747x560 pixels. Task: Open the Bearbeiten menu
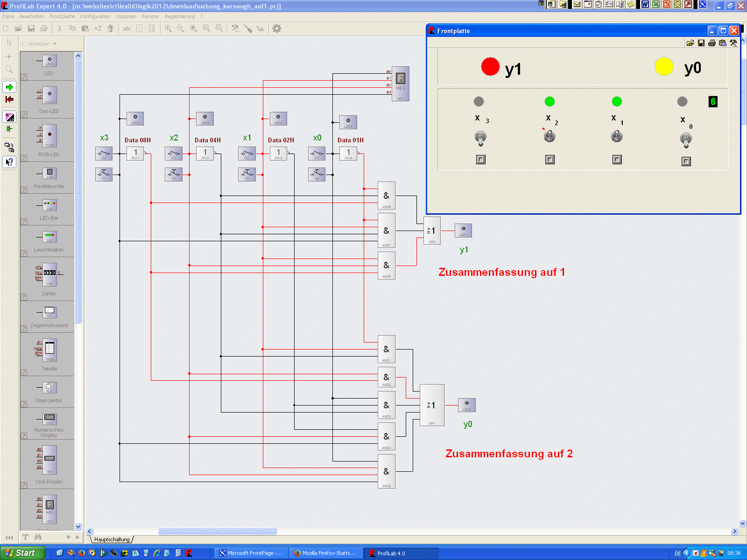pyautogui.click(x=32, y=16)
